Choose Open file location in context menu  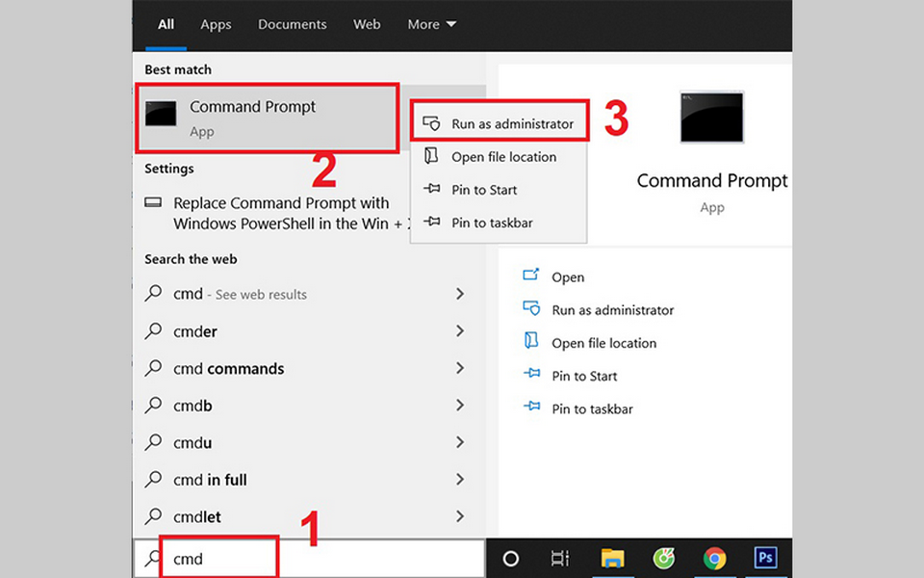coord(500,157)
